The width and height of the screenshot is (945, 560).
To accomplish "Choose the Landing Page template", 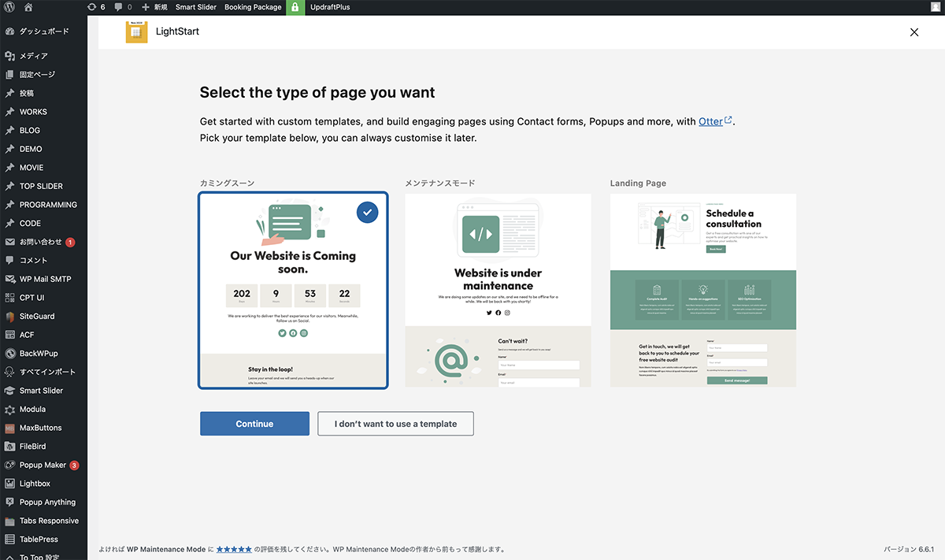I will 702,290.
